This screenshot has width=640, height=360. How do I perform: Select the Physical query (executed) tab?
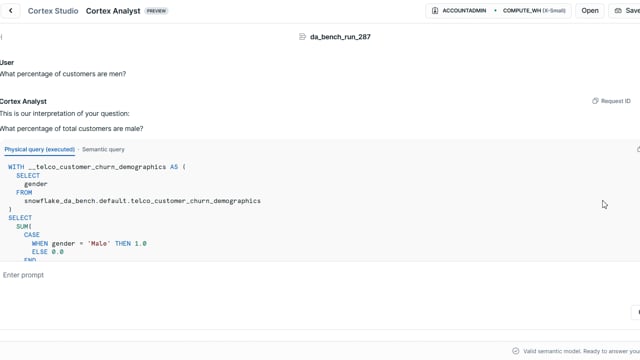(x=40, y=149)
